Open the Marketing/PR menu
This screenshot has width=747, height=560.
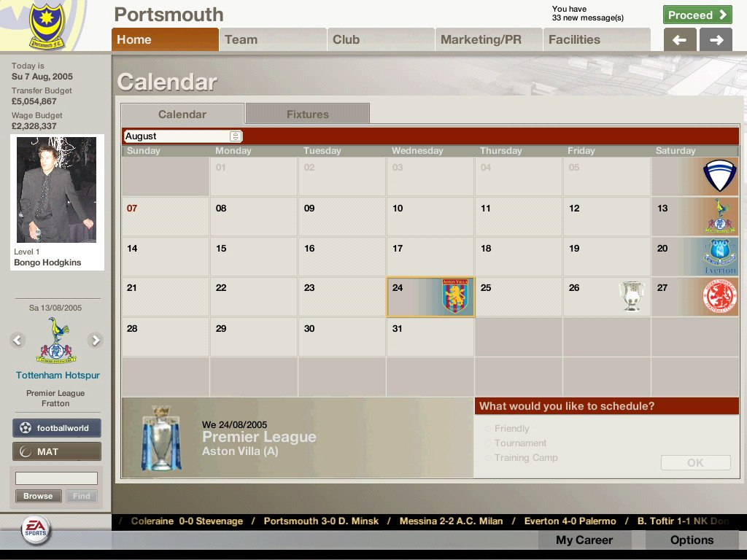tap(481, 39)
